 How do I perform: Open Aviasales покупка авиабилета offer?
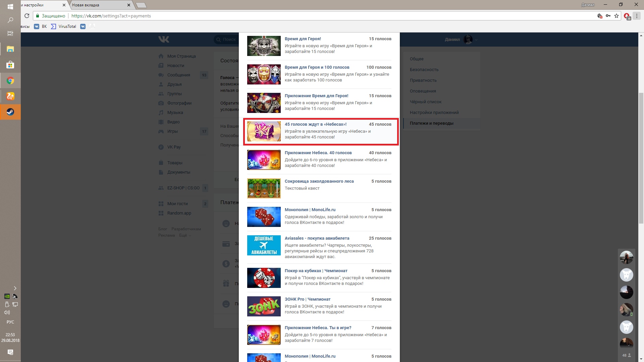click(317, 238)
